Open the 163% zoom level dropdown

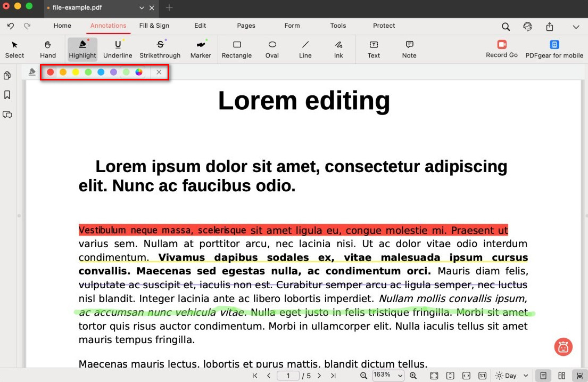pyautogui.click(x=388, y=375)
